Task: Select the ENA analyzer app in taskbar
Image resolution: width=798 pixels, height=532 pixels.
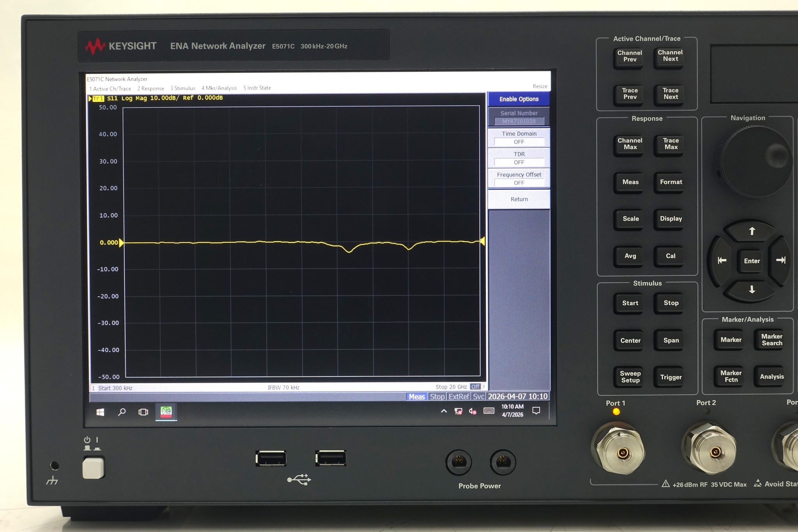Action: [x=166, y=412]
